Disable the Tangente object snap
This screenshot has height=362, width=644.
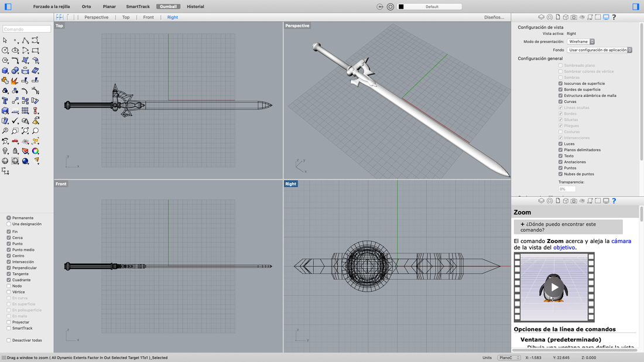pos(9,274)
